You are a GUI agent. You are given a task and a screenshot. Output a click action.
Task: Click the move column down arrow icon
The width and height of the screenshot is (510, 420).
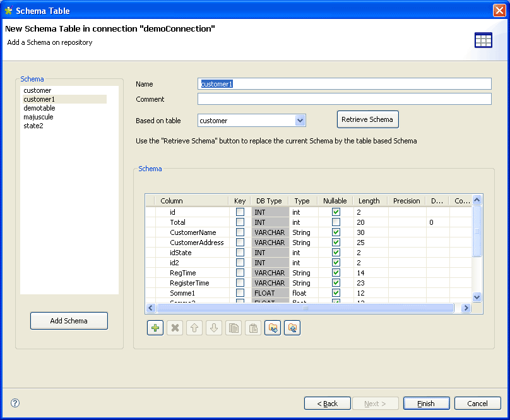(x=214, y=328)
